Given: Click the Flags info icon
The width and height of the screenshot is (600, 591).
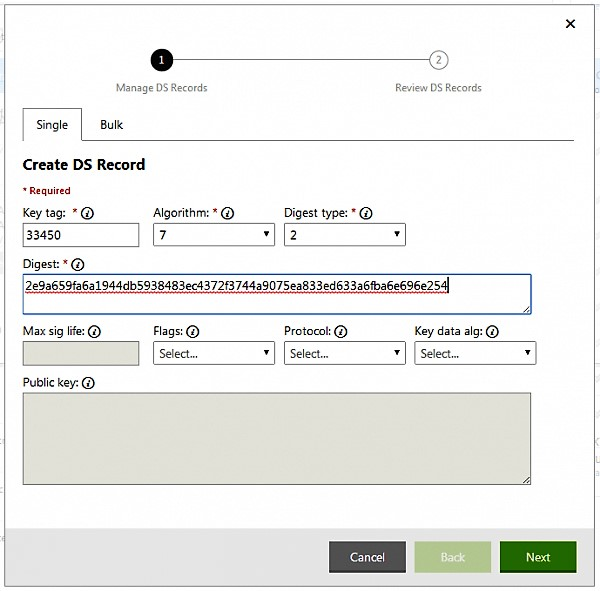Looking at the screenshot, I should click(192, 331).
